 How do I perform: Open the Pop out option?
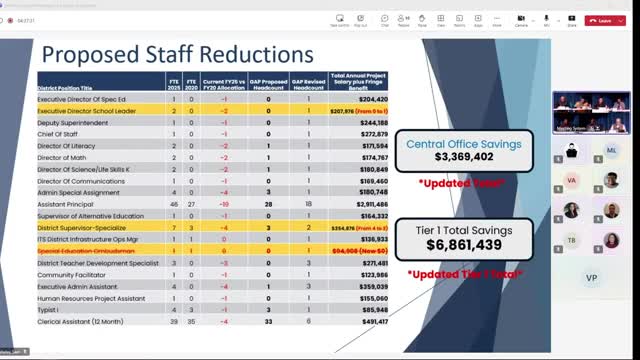tap(360, 20)
